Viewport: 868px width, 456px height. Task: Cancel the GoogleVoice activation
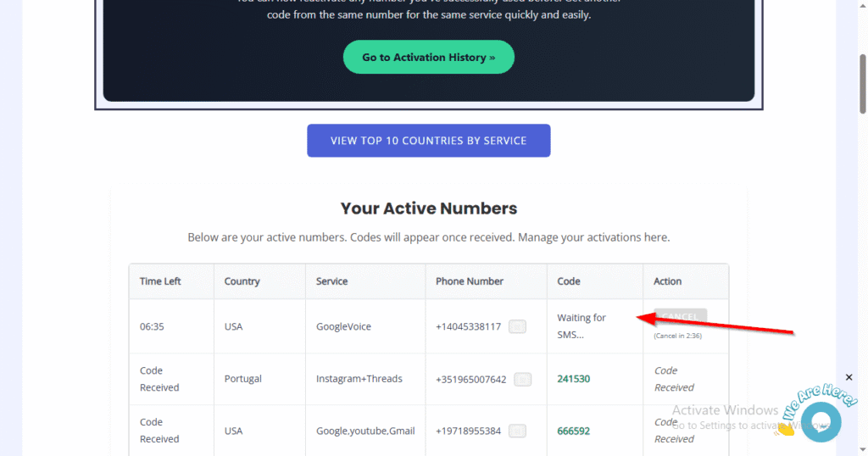click(680, 317)
